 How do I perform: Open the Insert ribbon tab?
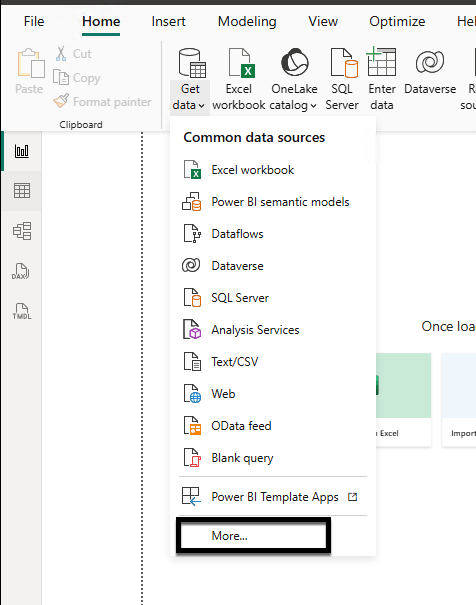click(x=168, y=22)
